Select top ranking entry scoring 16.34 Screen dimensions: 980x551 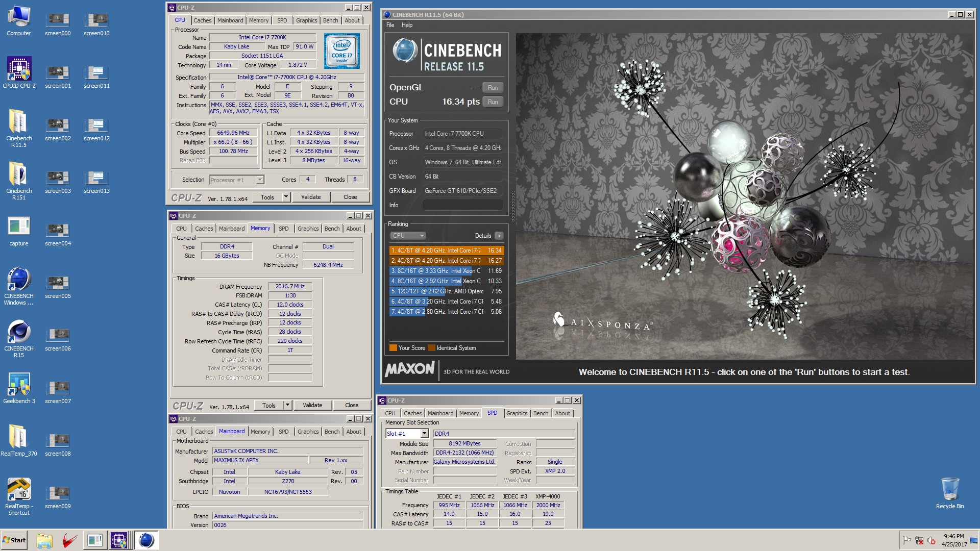pyautogui.click(x=447, y=251)
